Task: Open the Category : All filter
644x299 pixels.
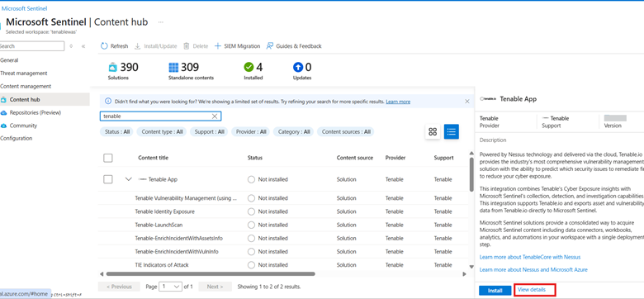Action: [x=294, y=132]
